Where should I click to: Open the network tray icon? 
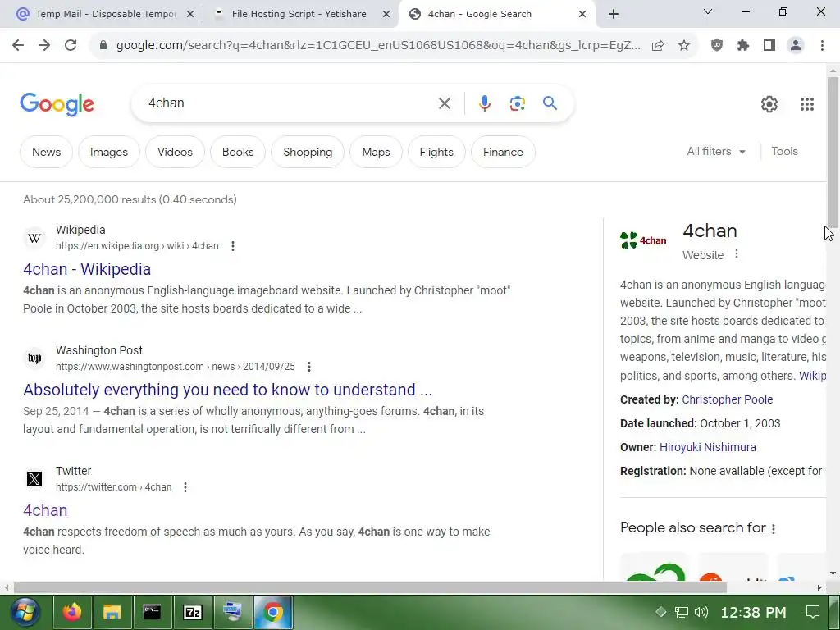[681, 612]
